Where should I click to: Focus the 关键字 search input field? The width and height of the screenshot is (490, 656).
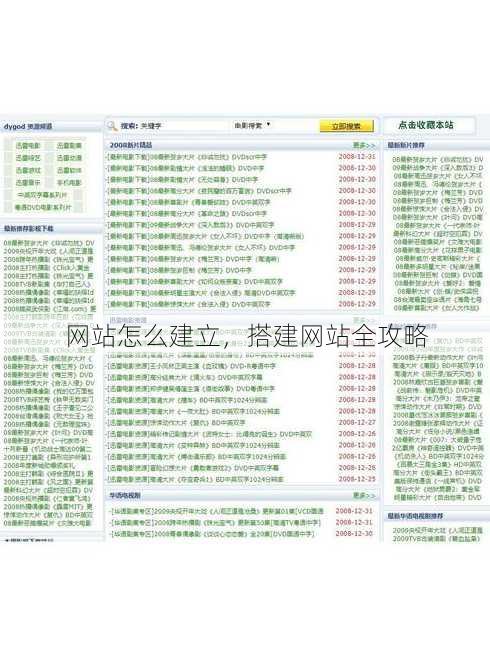tap(184, 126)
